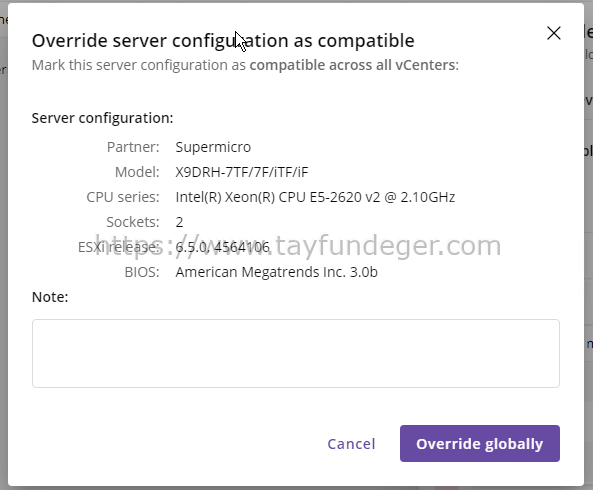Viewport: 593px width, 490px height.
Task: Confirm with the Override globally button
Action: pyautogui.click(x=480, y=443)
